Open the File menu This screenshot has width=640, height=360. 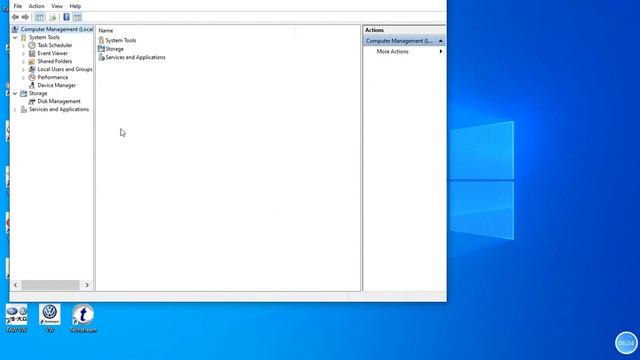pyautogui.click(x=18, y=6)
